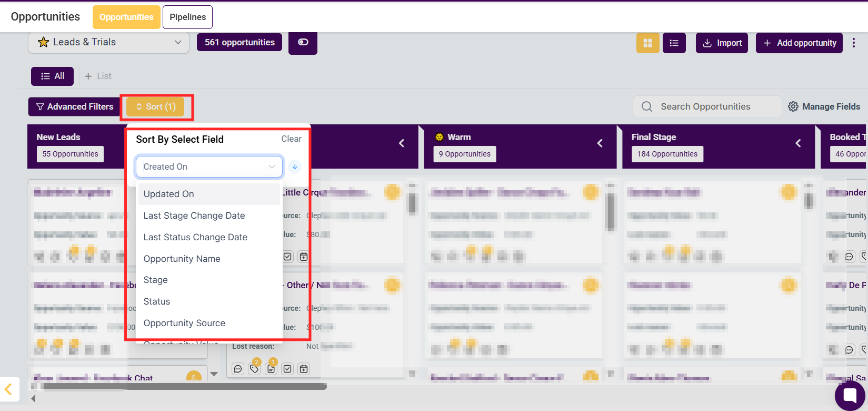Click the horizontal scrollbar left arrow
This screenshot has width=868, height=411.
[34, 398]
